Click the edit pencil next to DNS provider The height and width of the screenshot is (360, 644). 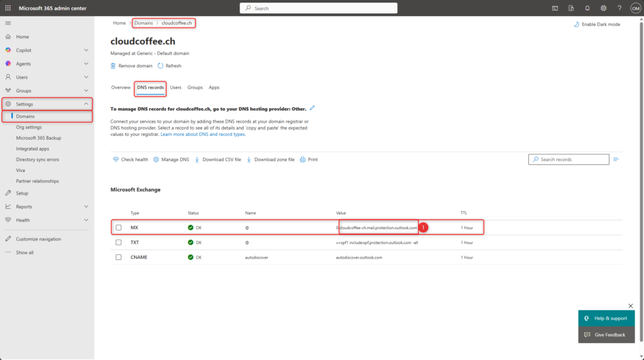[x=312, y=108]
